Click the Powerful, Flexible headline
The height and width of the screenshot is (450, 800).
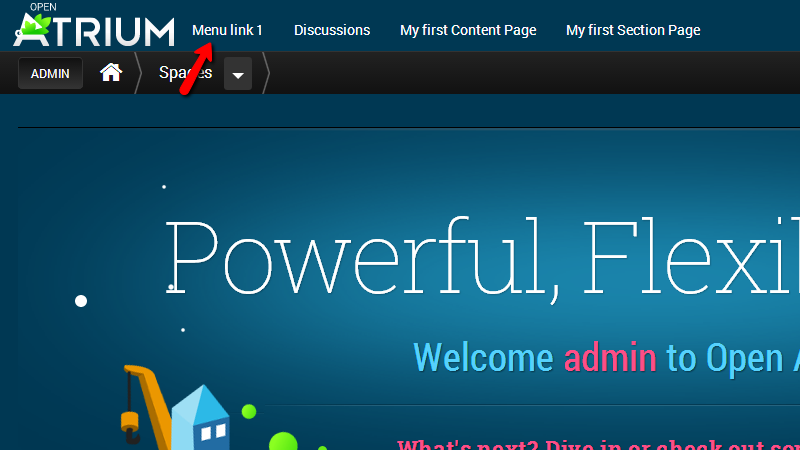click(x=480, y=255)
